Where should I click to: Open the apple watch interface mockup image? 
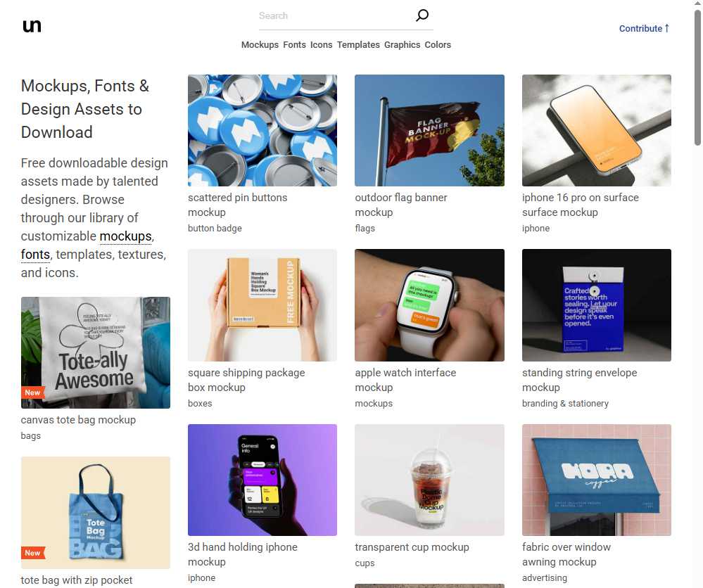(x=429, y=305)
